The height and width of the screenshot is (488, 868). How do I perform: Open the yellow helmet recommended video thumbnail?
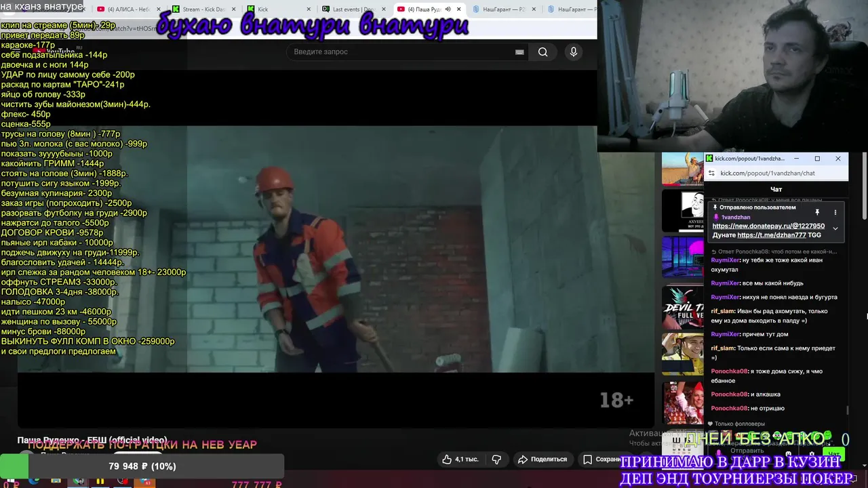click(683, 354)
